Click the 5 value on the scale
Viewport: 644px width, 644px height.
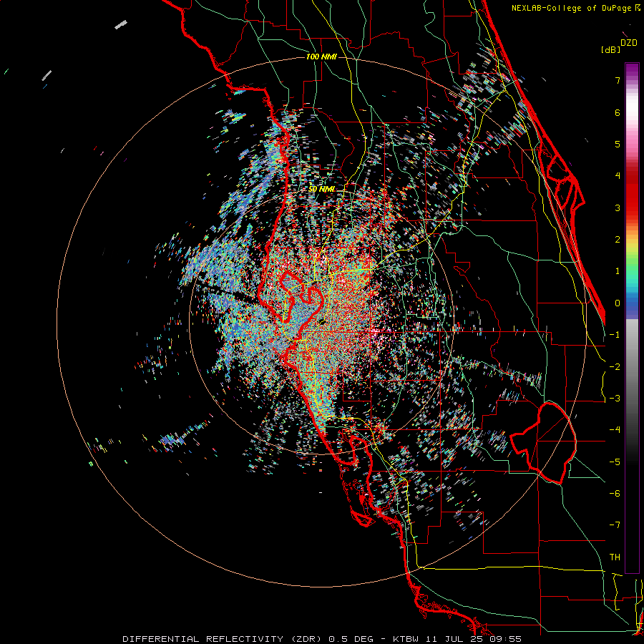click(x=618, y=144)
